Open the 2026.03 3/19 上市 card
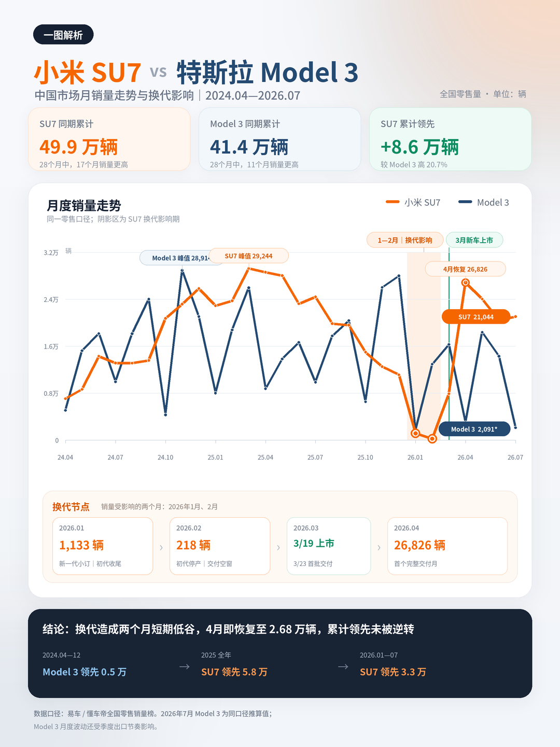This screenshot has width=560, height=747. click(x=329, y=546)
